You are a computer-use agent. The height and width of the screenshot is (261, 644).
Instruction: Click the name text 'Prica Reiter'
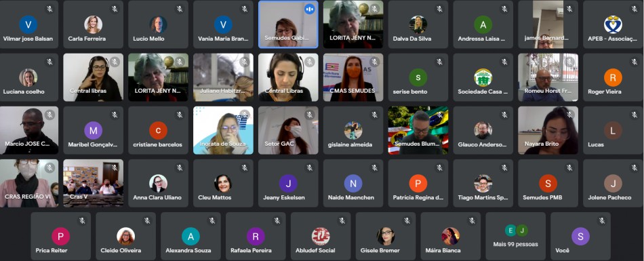(52, 251)
